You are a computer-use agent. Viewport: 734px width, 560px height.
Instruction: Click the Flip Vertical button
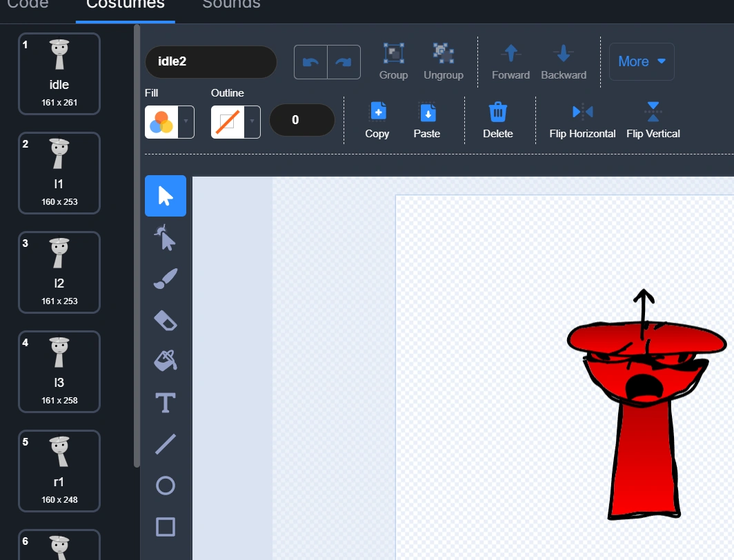(x=653, y=121)
